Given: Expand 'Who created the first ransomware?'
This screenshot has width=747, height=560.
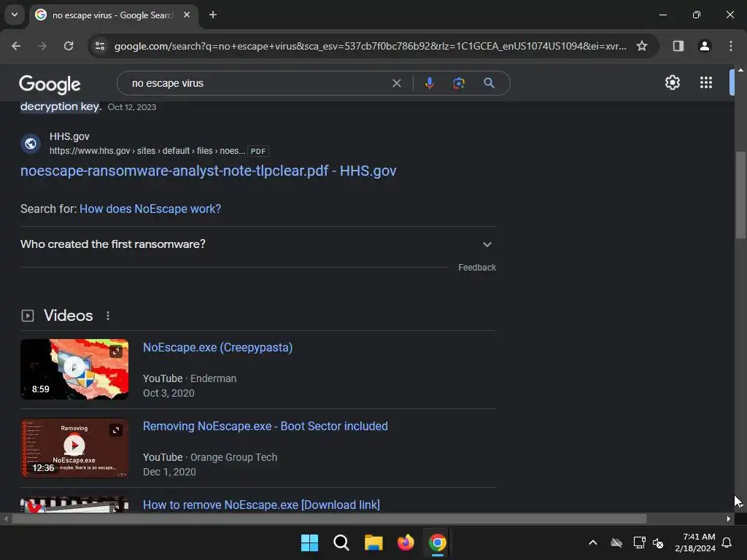Looking at the screenshot, I should [258, 244].
